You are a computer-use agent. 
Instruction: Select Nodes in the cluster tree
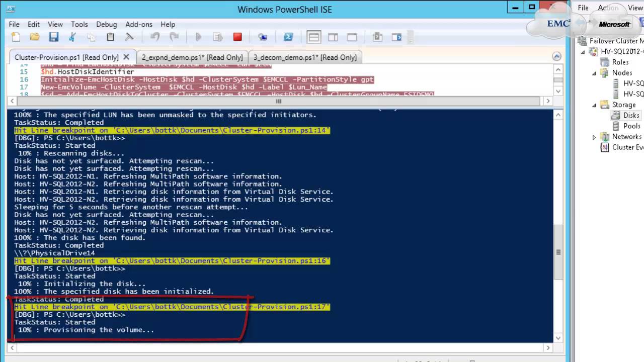[x=622, y=72]
